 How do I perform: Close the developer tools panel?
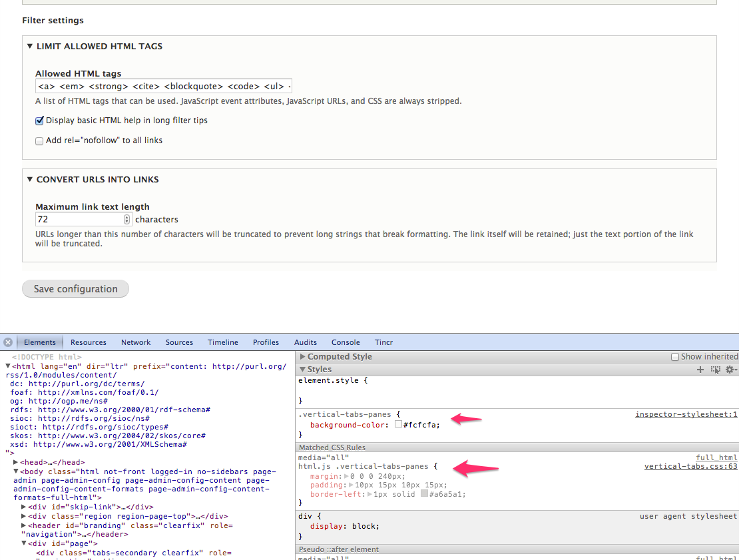7,342
